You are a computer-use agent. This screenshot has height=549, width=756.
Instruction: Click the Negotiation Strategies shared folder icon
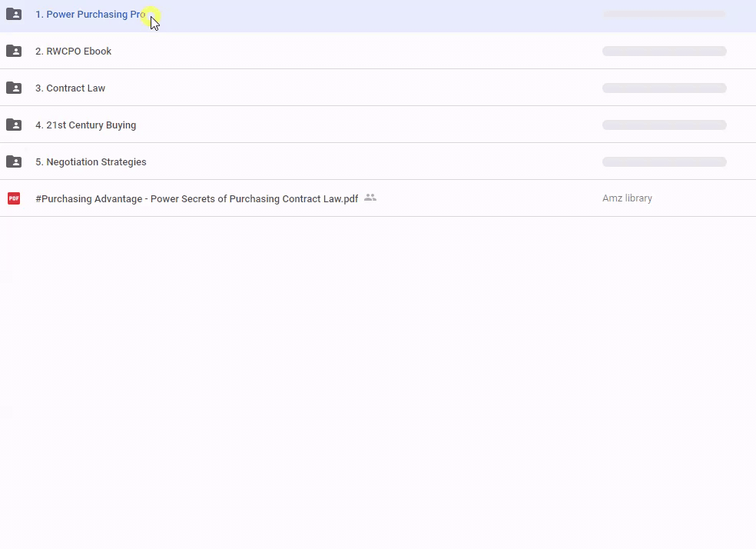pyautogui.click(x=14, y=161)
